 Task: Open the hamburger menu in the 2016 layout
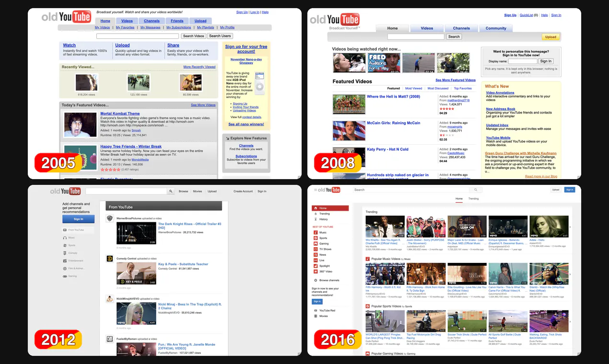coord(315,190)
